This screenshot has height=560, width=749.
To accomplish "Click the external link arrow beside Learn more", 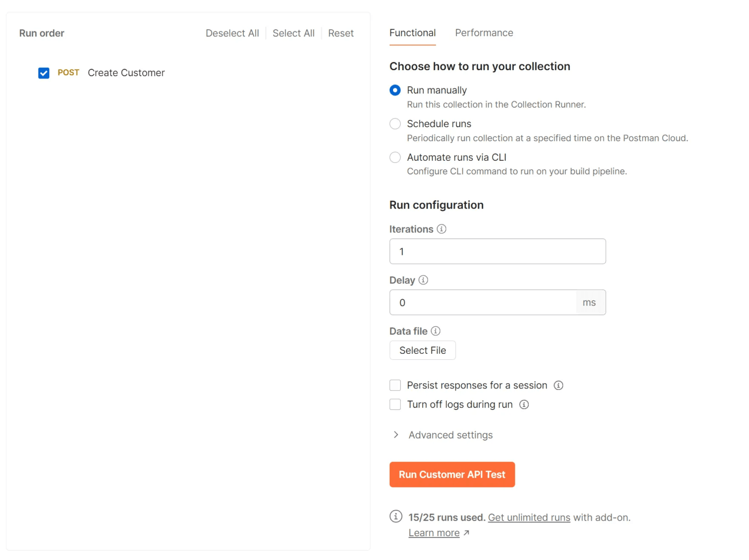I will (x=467, y=533).
